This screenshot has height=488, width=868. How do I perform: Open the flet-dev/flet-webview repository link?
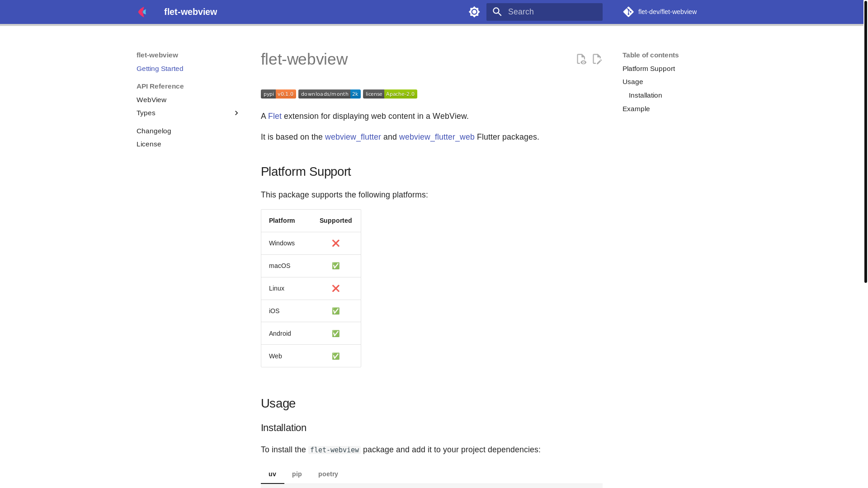click(660, 12)
